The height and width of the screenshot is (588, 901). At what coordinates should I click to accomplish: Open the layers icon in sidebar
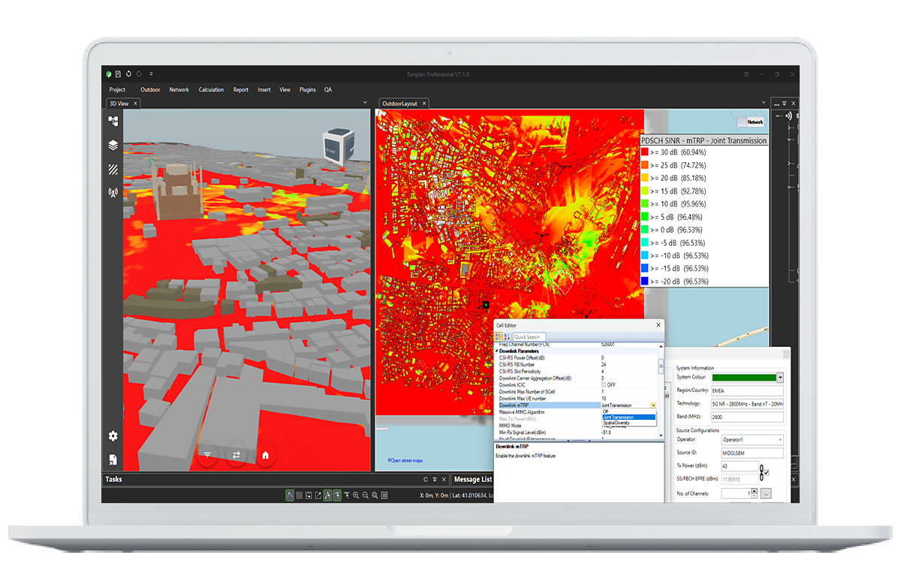113,145
